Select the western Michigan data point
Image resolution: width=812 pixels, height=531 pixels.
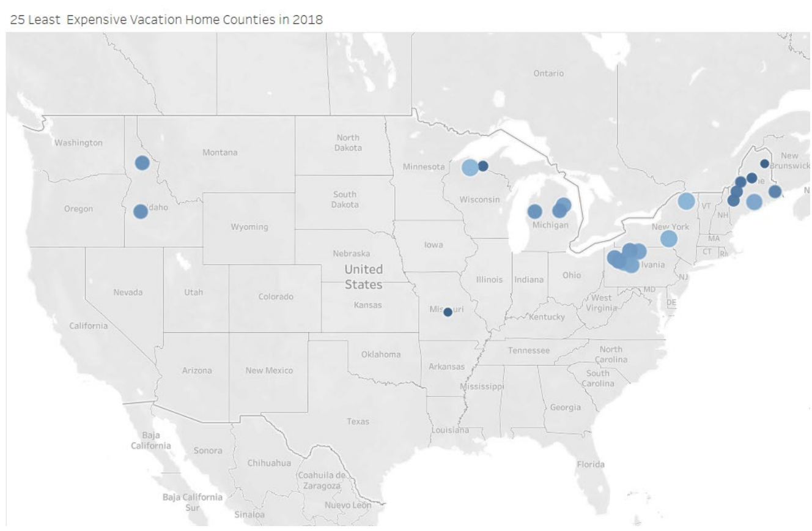tap(534, 212)
